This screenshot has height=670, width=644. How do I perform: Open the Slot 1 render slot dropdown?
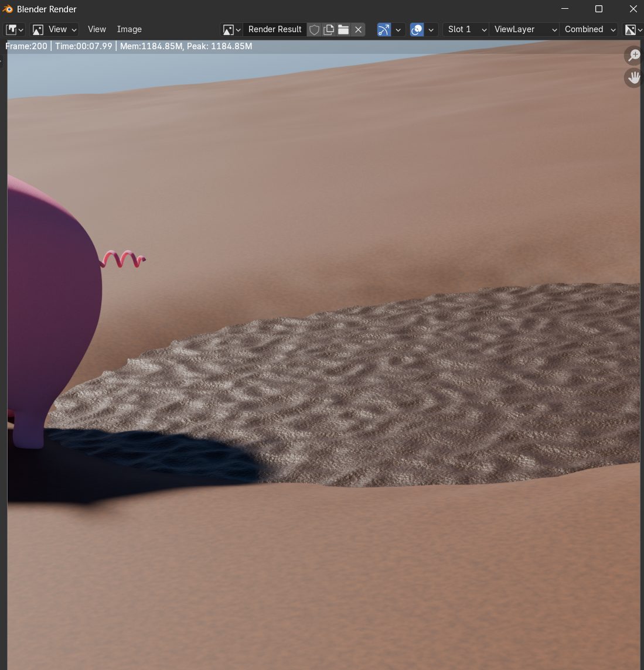click(x=466, y=29)
